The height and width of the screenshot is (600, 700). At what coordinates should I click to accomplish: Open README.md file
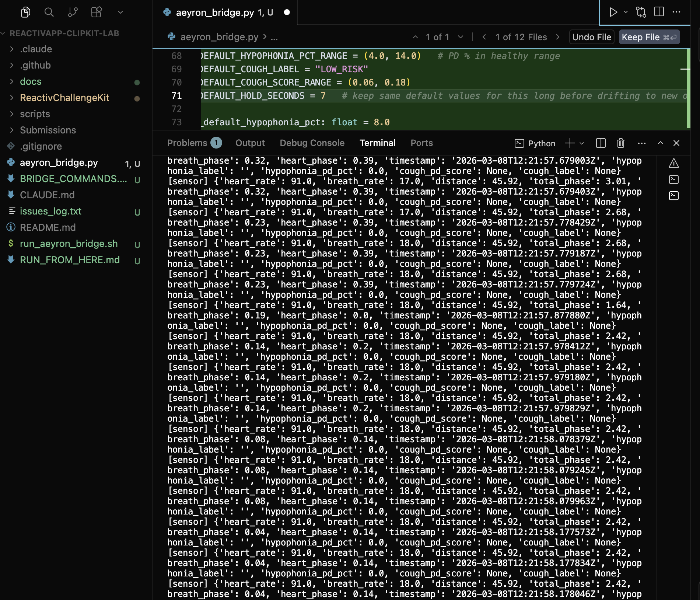pos(76,227)
